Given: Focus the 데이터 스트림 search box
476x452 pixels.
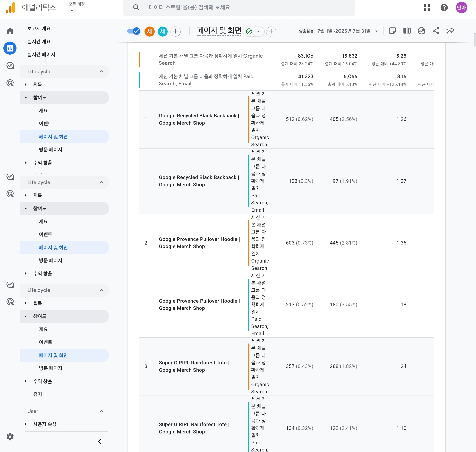Looking at the screenshot, I should (x=239, y=7).
